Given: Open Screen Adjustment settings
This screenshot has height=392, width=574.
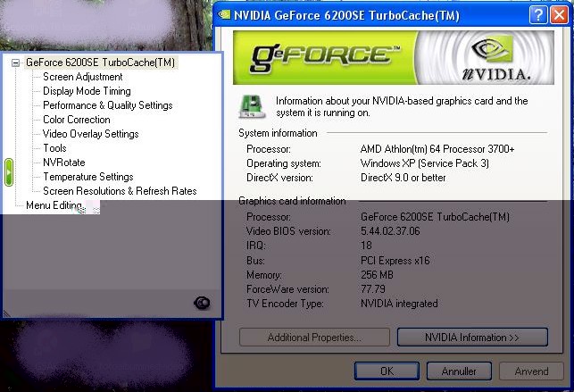Looking at the screenshot, I should pos(83,77).
